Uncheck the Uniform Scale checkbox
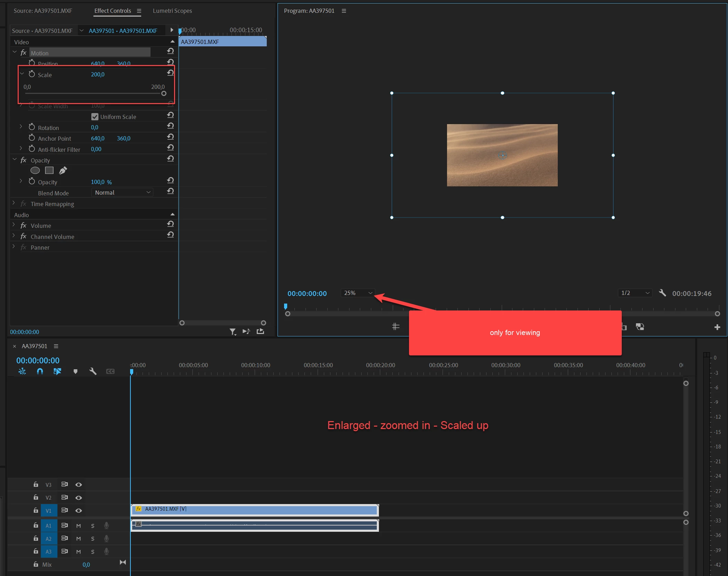The height and width of the screenshot is (576, 728). (95, 117)
